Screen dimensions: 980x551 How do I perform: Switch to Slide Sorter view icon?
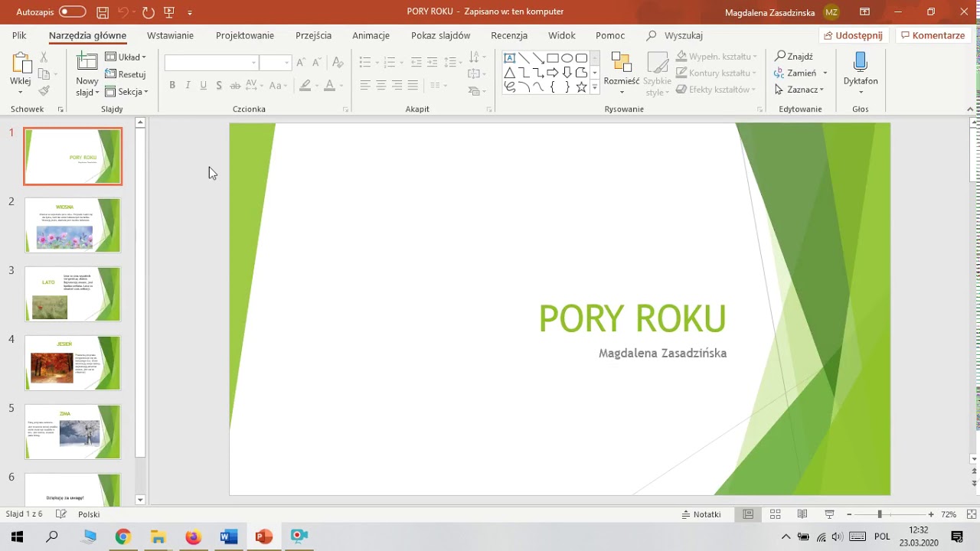pos(775,514)
